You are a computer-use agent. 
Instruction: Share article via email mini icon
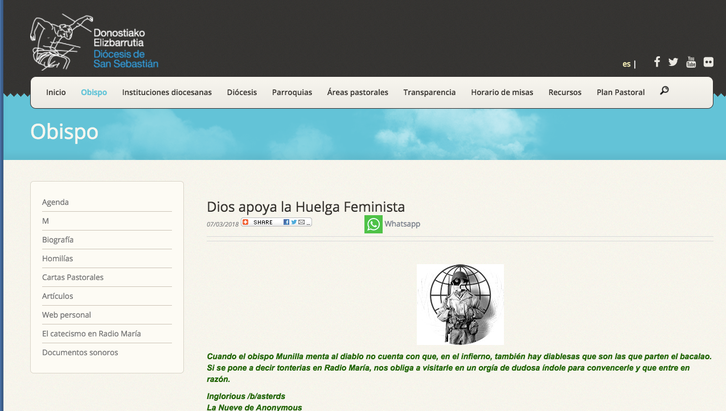point(301,222)
